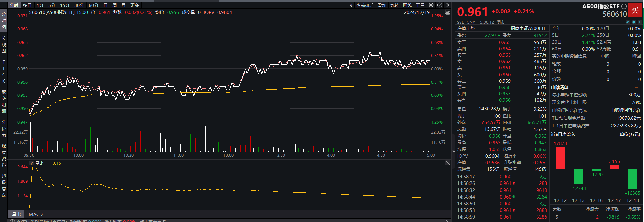Image resolution: width=644 pixels, height=222 pixels.
Task: Click the WP icon above the chart
Action: tap(447, 12)
